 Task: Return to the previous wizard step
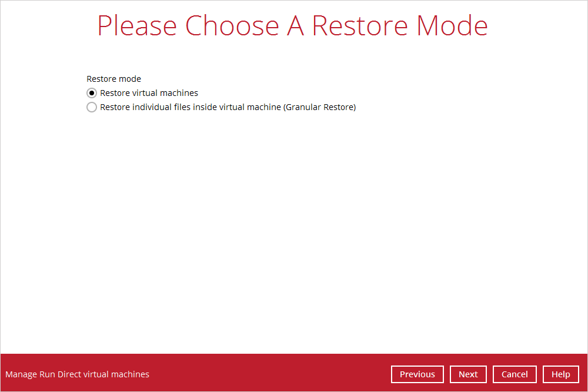coord(417,374)
